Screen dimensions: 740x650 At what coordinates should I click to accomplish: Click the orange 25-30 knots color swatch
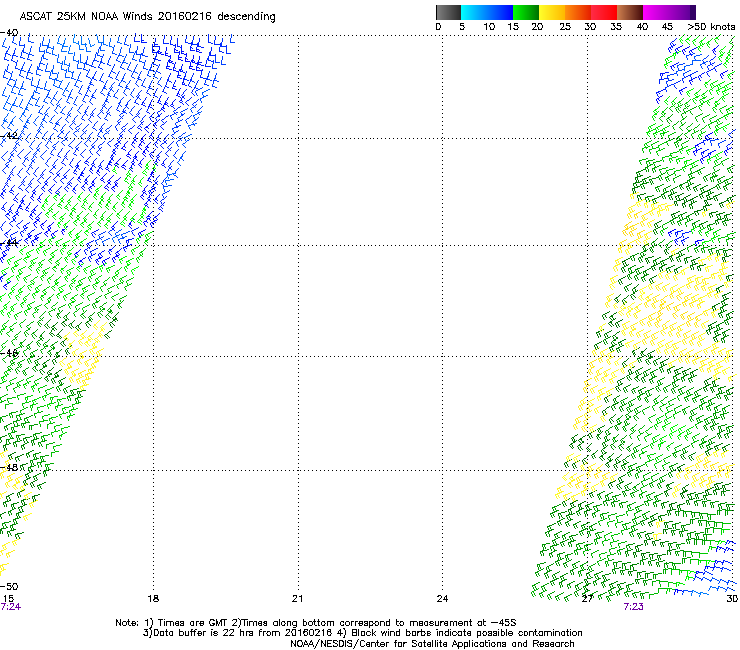(x=578, y=12)
